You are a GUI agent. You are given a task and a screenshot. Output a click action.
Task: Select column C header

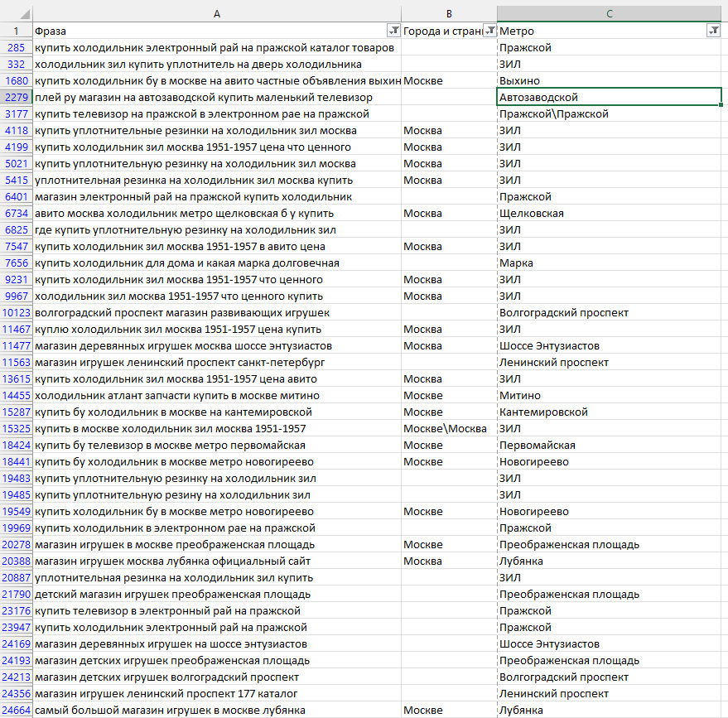click(x=609, y=14)
